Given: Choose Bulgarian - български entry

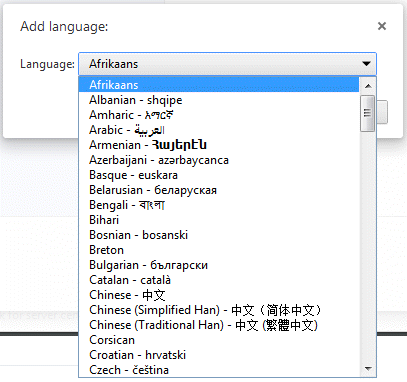Looking at the screenshot, I should [x=219, y=265].
